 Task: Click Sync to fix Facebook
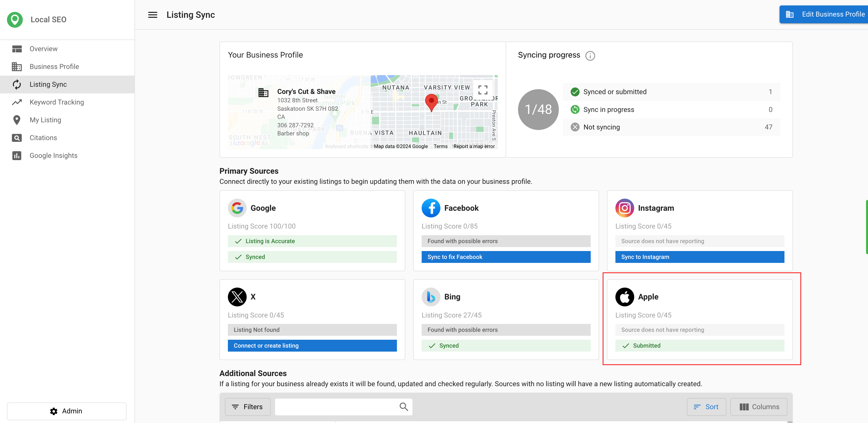click(506, 257)
